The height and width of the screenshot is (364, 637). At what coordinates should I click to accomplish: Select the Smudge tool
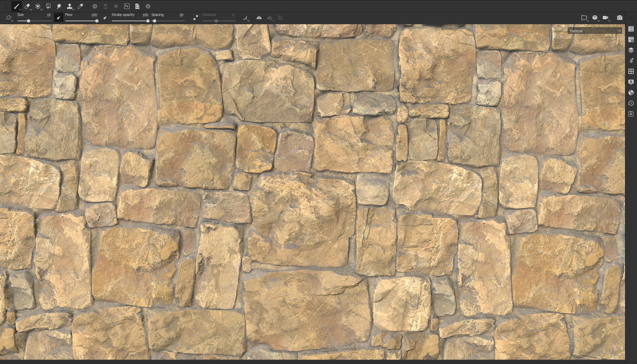coord(59,6)
